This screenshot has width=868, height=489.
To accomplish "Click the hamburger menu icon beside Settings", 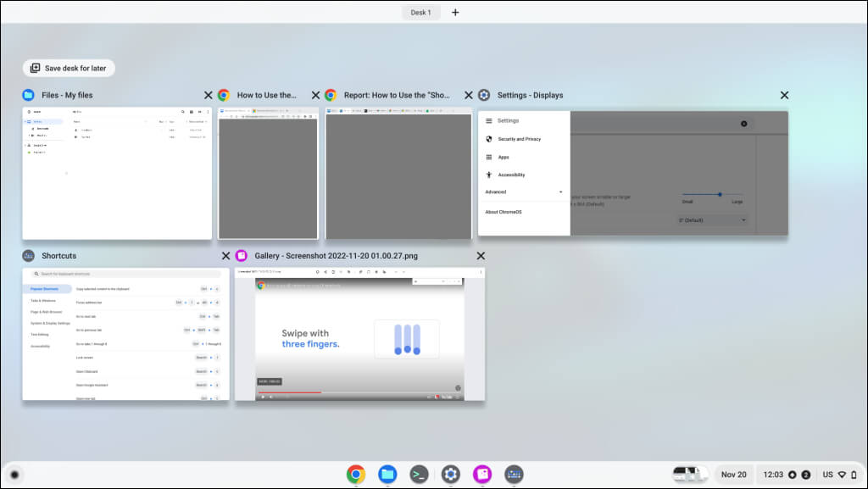I will (489, 121).
